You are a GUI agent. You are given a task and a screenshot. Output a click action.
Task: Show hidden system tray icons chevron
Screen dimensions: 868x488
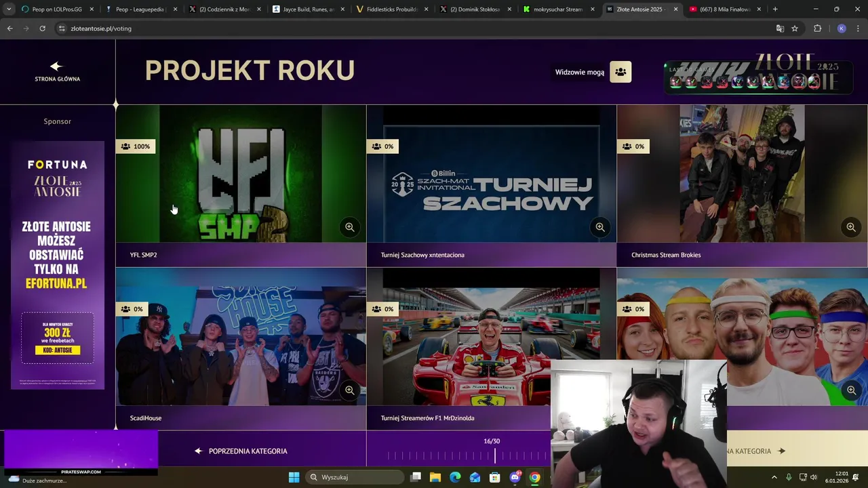(774, 477)
